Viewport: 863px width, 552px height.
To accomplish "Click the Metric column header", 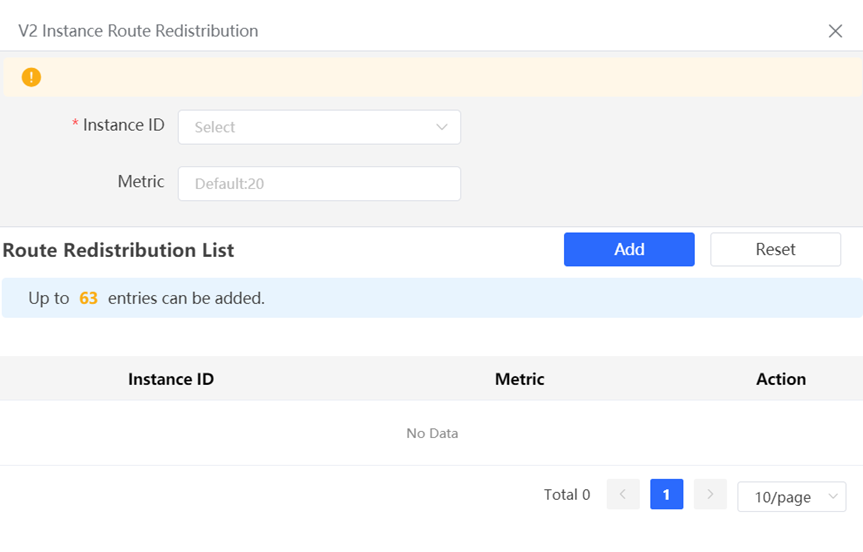I will pyautogui.click(x=520, y=379).
